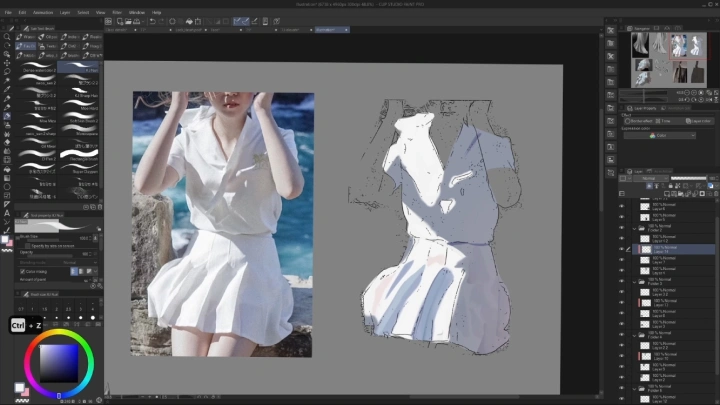Toggle the Color mixing checkbox
Image resolution: width=720 pixels, height=405 pixels.
pyautogui.click(x=21, y=270)
